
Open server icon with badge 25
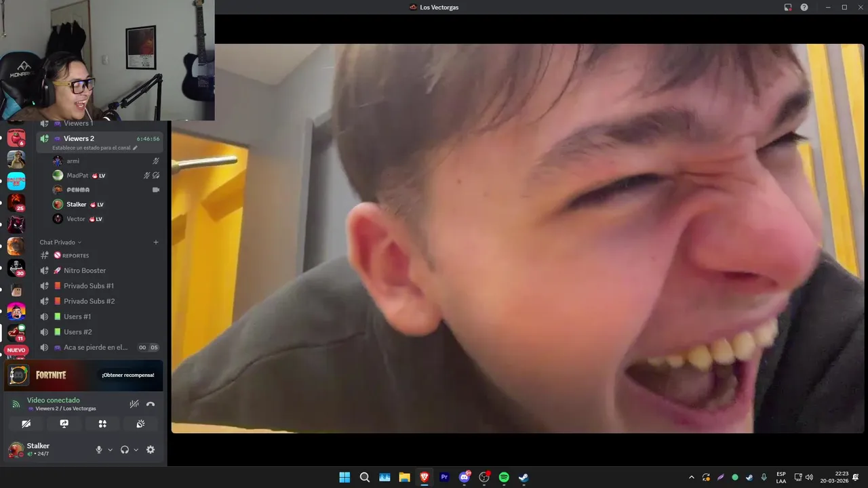point(16,203)
